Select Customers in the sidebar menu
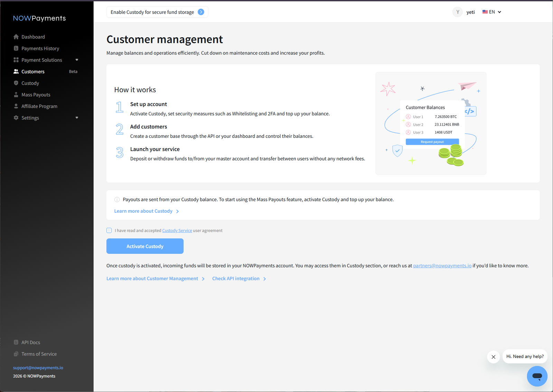 33,71
